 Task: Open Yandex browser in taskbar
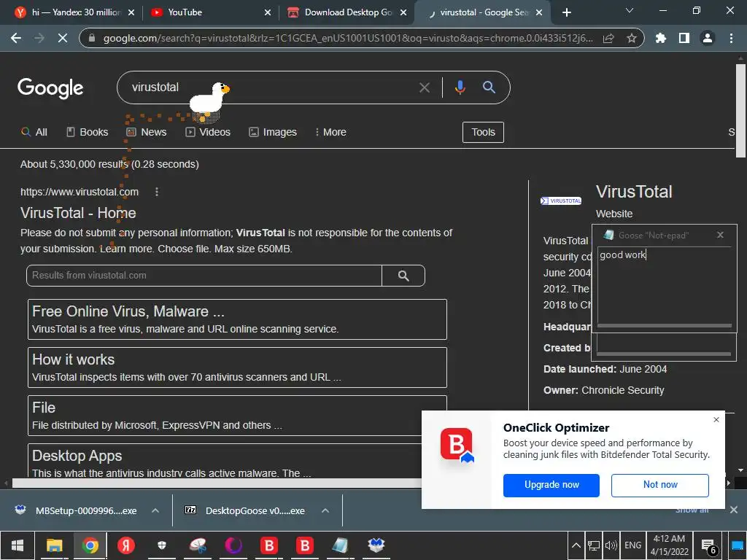click(x=126, y=545)
